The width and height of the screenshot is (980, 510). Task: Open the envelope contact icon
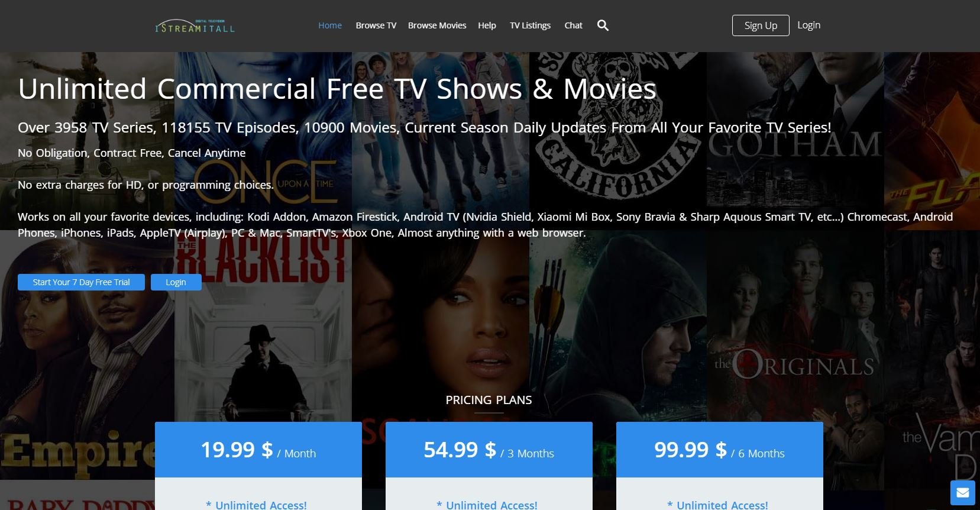pyautogui.click(x=963, y=492)
